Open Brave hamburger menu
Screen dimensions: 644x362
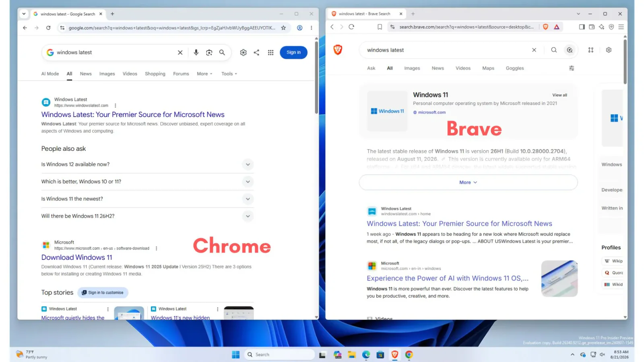(621, 27)
